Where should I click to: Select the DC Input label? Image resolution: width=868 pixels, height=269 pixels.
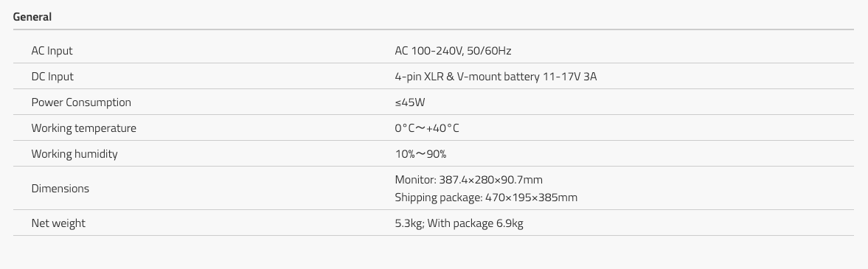[52, 77]
